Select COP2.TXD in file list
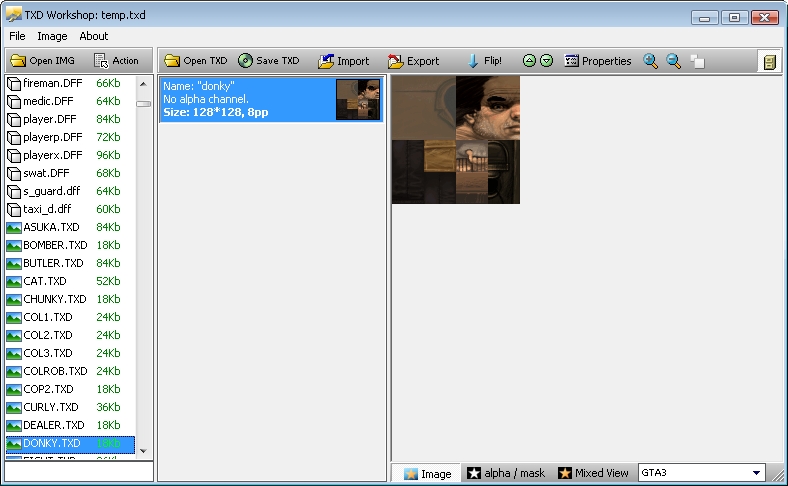 [x=70, y=390]
